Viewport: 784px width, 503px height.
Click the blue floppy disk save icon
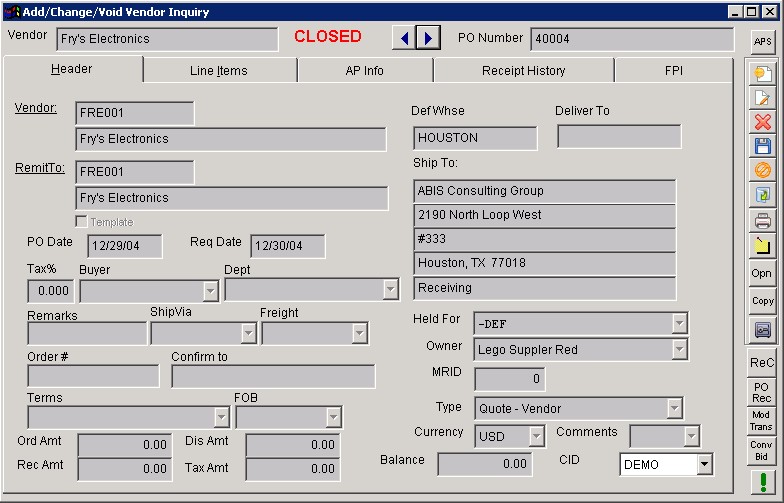tap(763, 146)
